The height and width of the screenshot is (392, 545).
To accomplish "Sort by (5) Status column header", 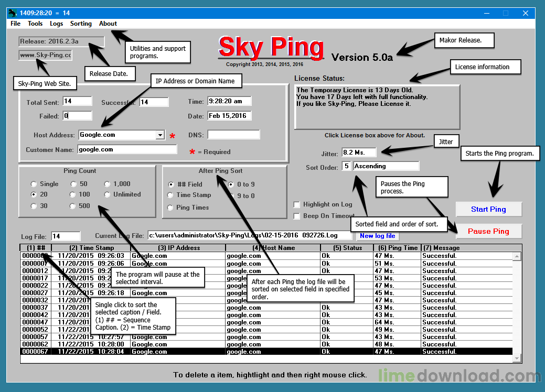I will [347, 248].
